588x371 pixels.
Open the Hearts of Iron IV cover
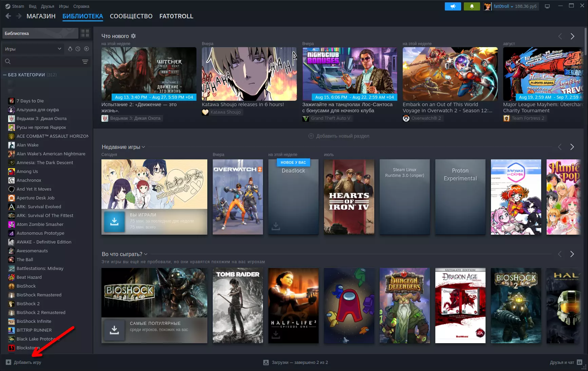tap(349, 197)
